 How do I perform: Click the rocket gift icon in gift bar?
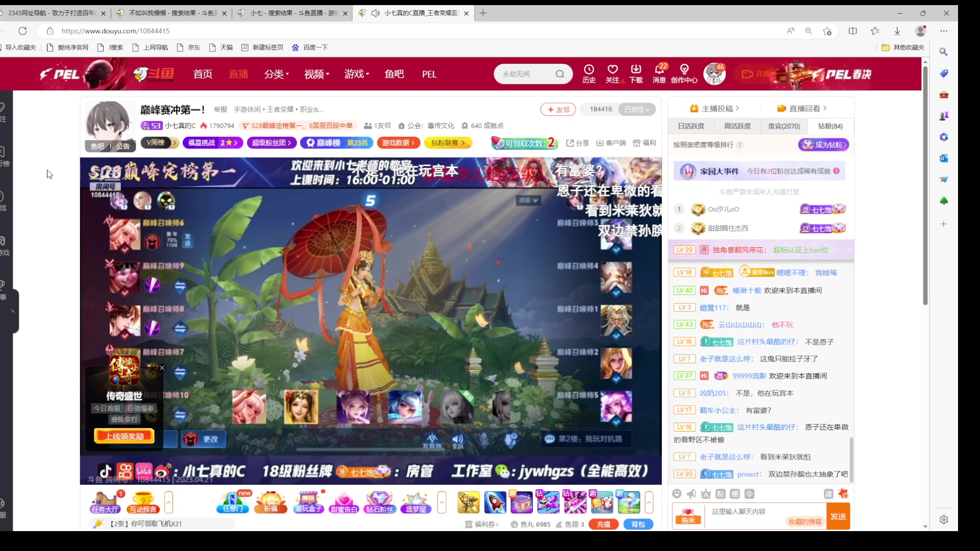click(x=494, y=503)
